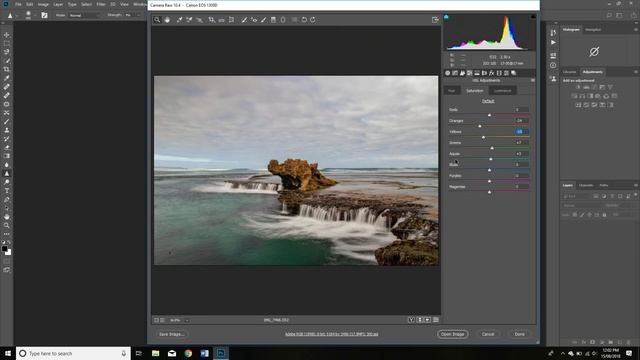Open the Snapshots panel icon

coord(514,73)
